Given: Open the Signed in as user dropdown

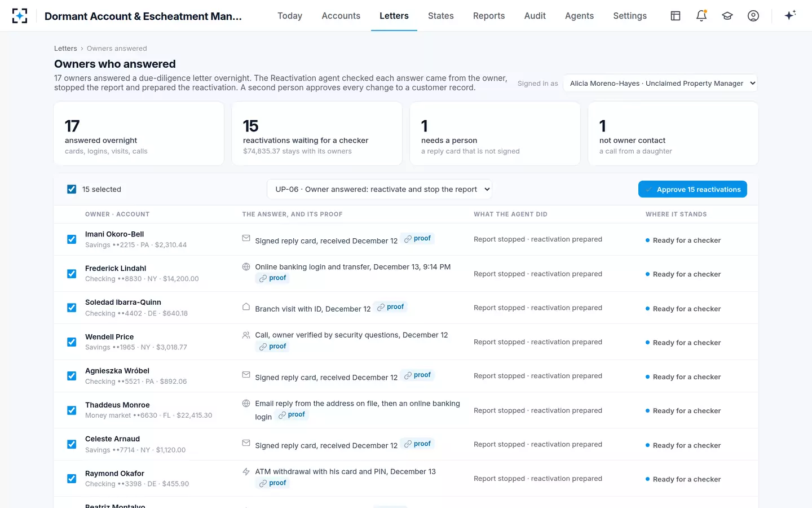Looking at the screenshot, I should (x=660, y=83).
